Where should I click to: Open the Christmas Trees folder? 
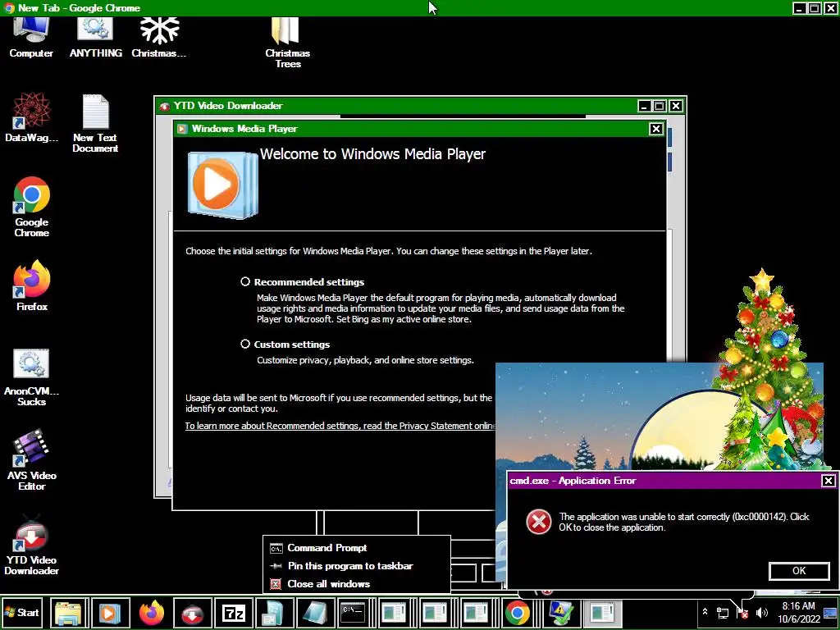(x=288, y=42)
